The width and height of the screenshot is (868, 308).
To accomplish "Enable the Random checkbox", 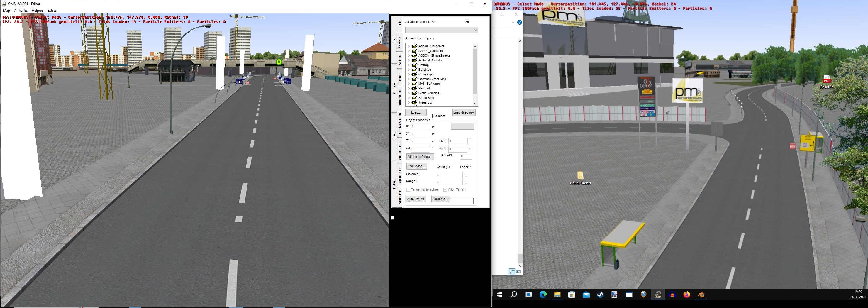I will point(431,116).
